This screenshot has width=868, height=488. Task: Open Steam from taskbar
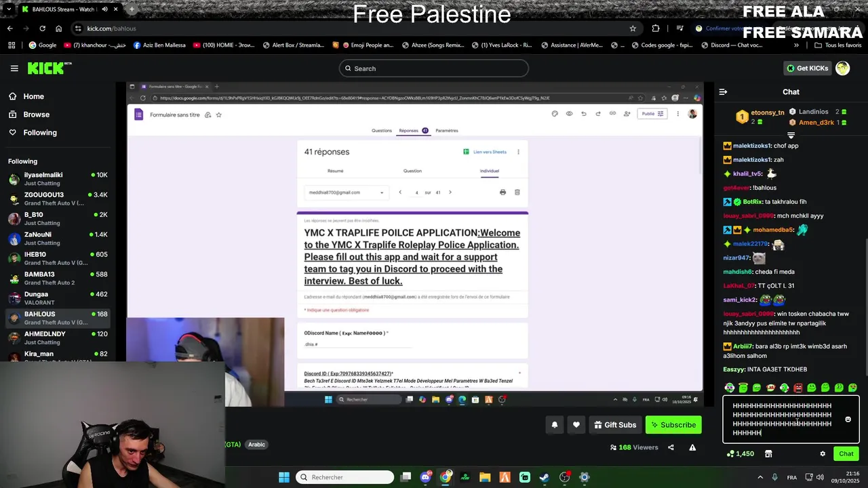(x=545, y=477)
